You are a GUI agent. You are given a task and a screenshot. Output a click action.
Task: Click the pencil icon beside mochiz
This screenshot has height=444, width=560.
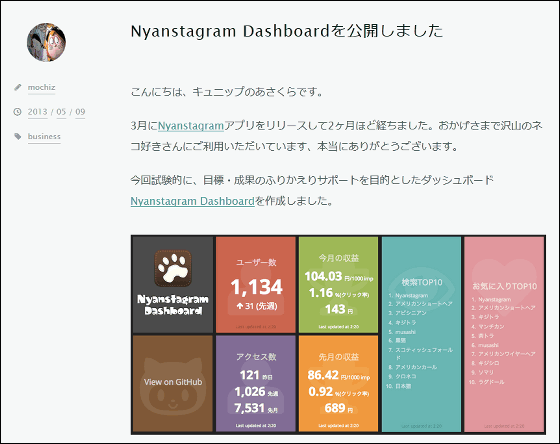coord(18,87)
